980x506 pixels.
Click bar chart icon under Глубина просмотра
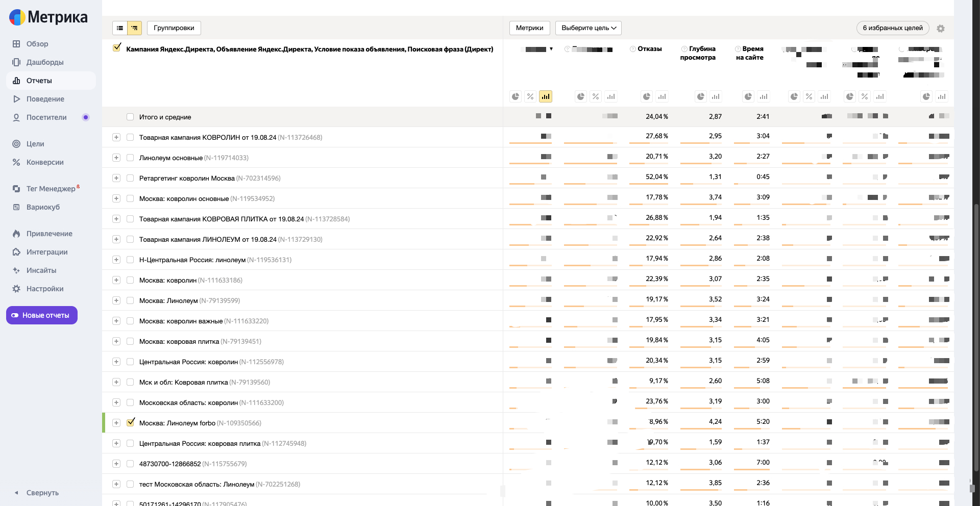tap(716, 96)
